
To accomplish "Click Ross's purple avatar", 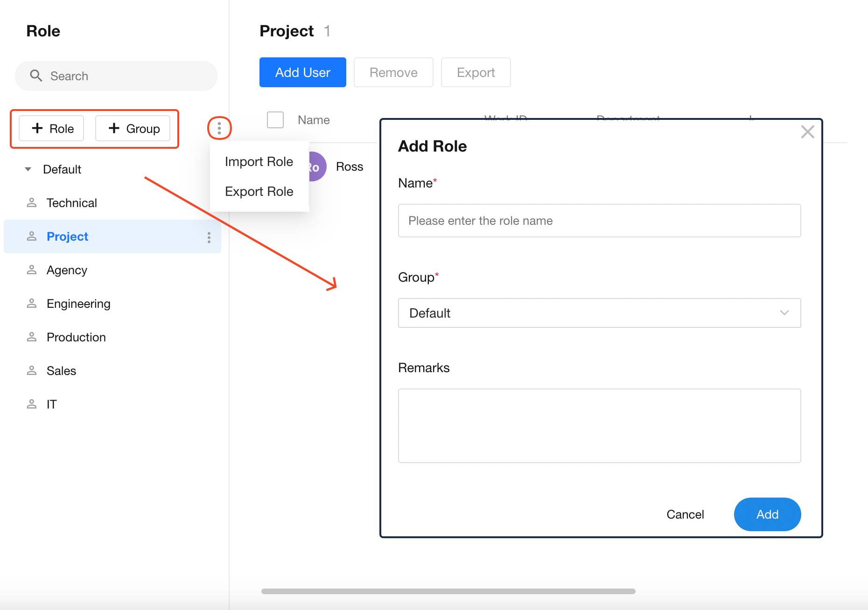I will [x=317, y=167].
